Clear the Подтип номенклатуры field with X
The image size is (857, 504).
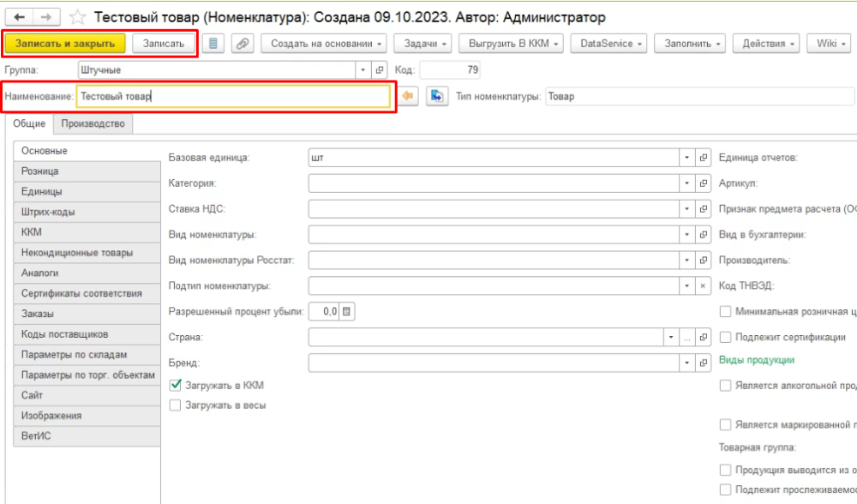(x=703, y=285)
